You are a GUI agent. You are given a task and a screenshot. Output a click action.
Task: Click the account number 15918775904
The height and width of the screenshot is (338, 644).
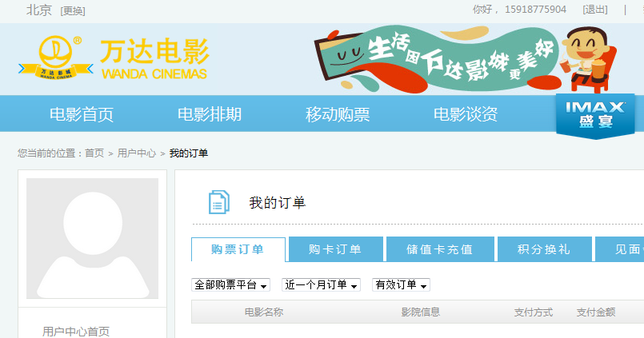click(535, 10)
